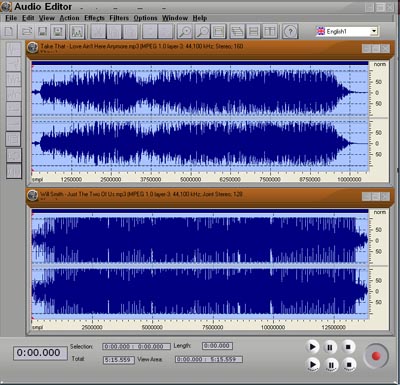Open the Effects menu
Screen dimensions: 400x385
click(x=94, y=18)
